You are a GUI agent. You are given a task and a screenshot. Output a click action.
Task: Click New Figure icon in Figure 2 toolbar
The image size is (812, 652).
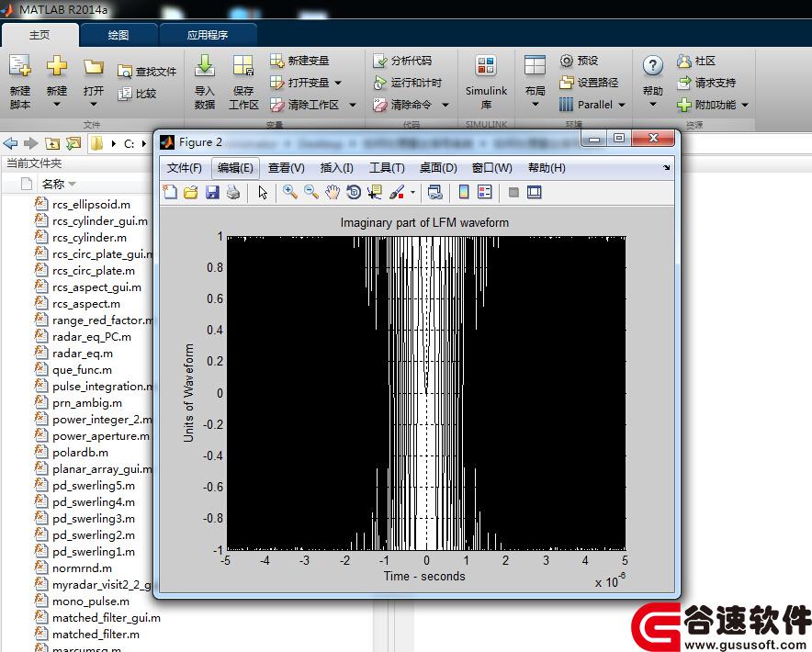click(x=170, y=192)
